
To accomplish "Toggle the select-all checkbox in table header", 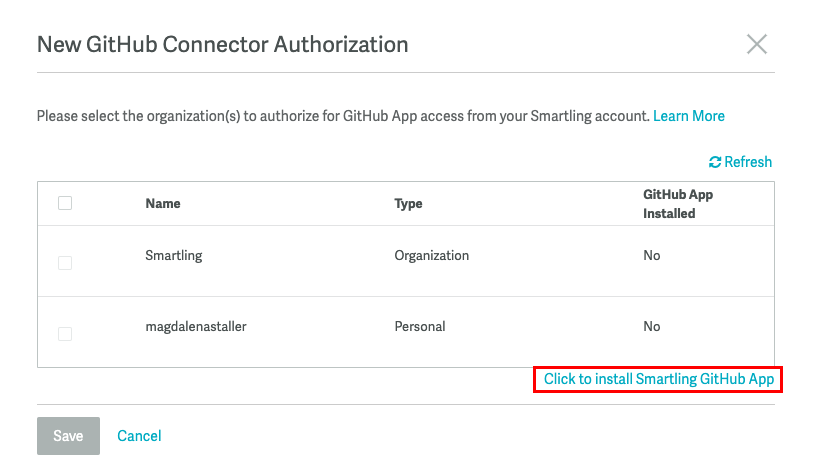I will 65,203.
